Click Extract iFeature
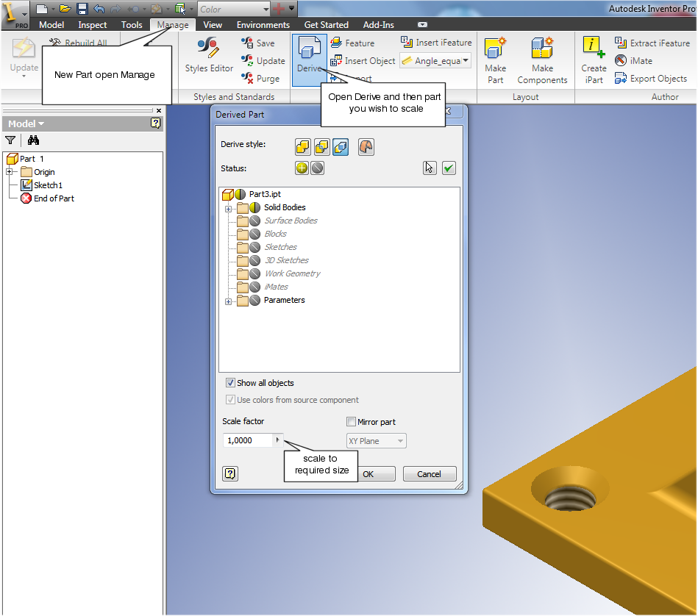698x616 pixels. [x=652, y=43]
